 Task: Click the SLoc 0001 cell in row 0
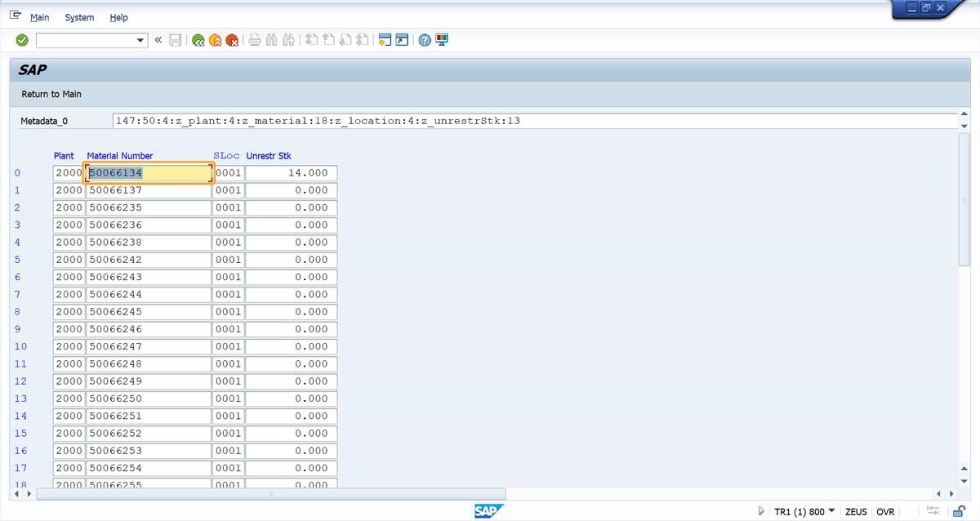(229, 173)
